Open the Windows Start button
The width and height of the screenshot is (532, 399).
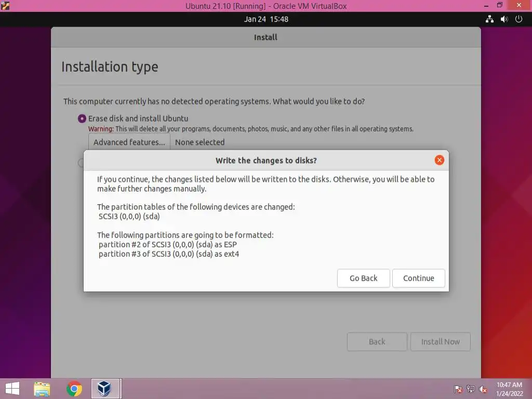[x=12, y=389]
